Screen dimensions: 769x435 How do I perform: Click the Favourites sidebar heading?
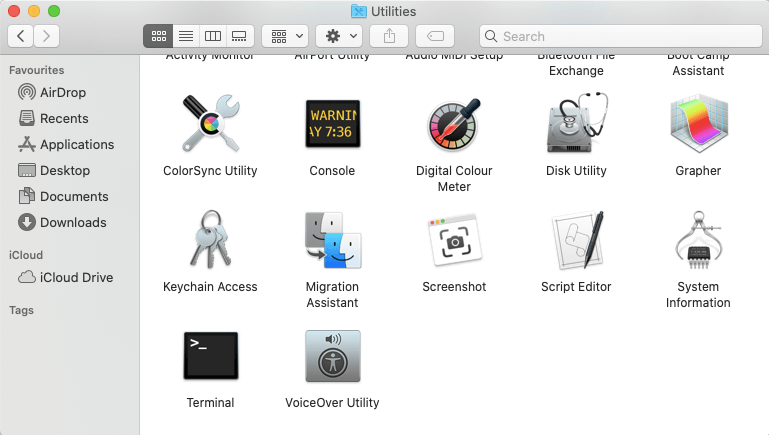coord(36,70)
